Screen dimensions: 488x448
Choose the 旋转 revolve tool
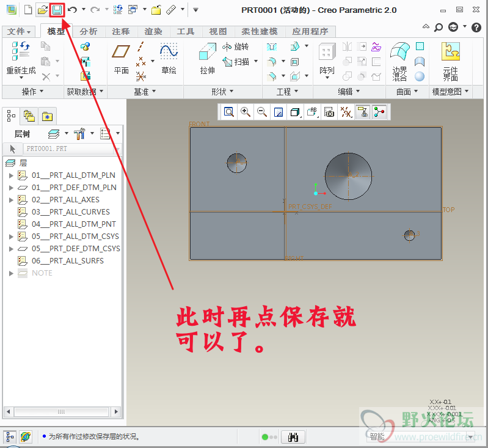tap(236, 46)
